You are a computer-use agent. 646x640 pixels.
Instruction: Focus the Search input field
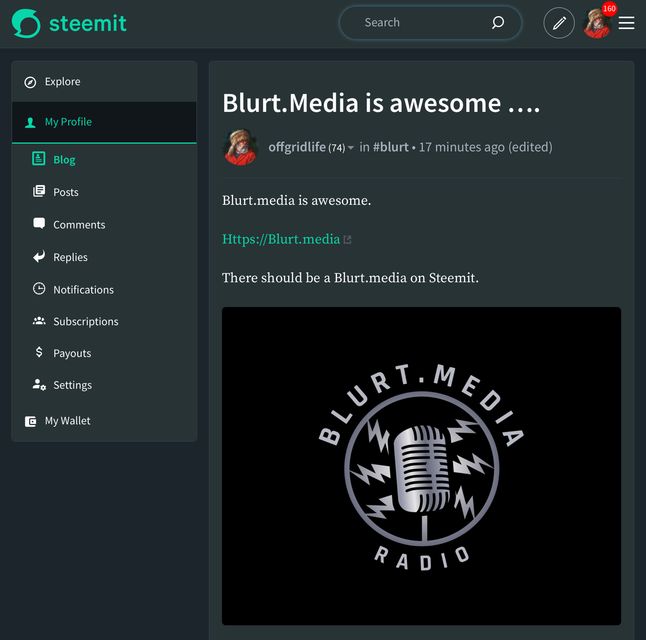(x=430, y=23)
